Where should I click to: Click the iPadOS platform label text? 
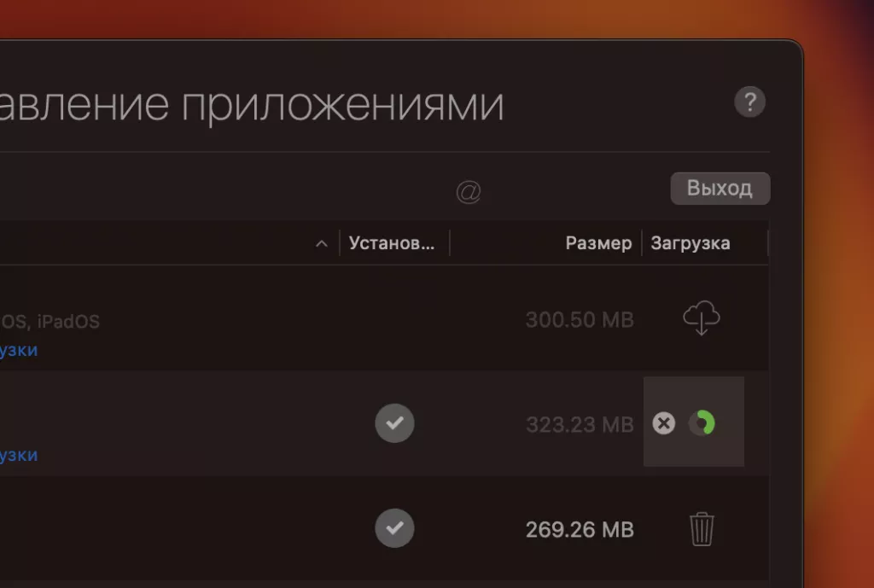tap(68, 322)
